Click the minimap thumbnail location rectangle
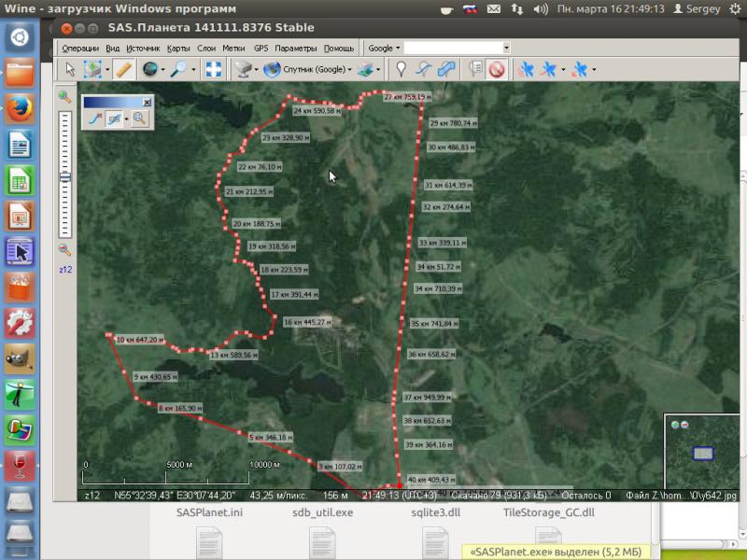 (703, 454)
